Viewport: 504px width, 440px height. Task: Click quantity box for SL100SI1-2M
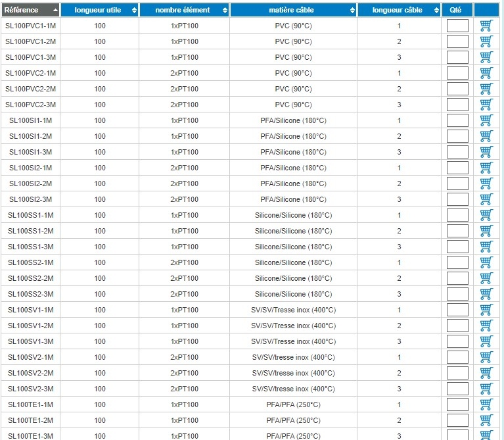pos(457,136)
